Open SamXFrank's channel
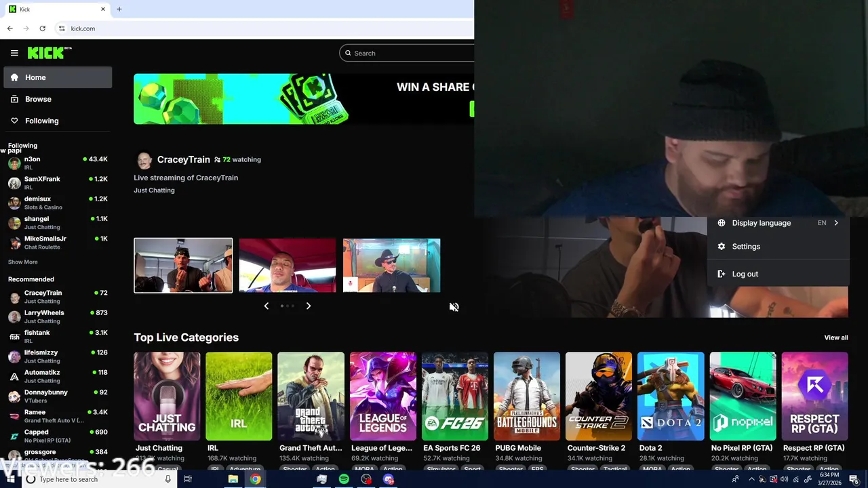The image size is (868, 488). [x=58, y=182]
